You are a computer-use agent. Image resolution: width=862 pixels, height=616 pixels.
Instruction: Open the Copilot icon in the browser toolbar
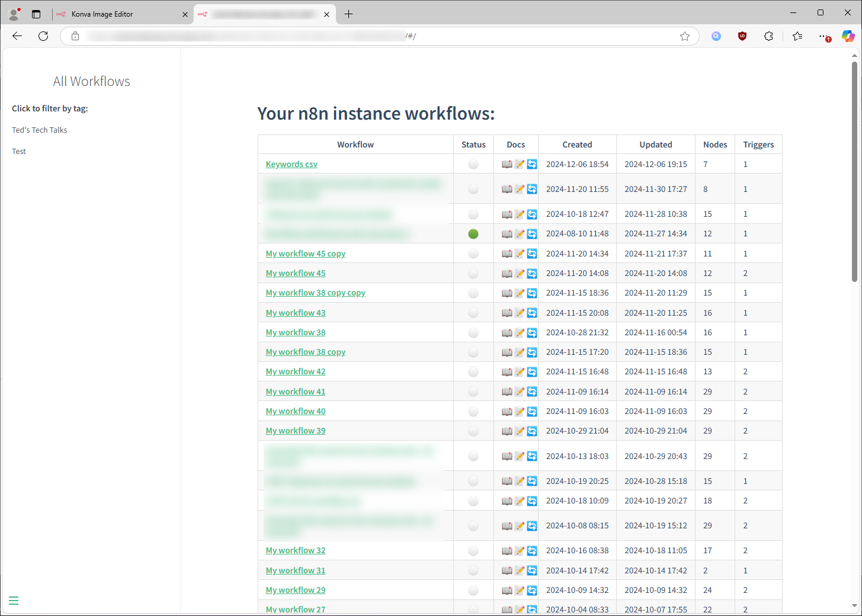(848, 36)
